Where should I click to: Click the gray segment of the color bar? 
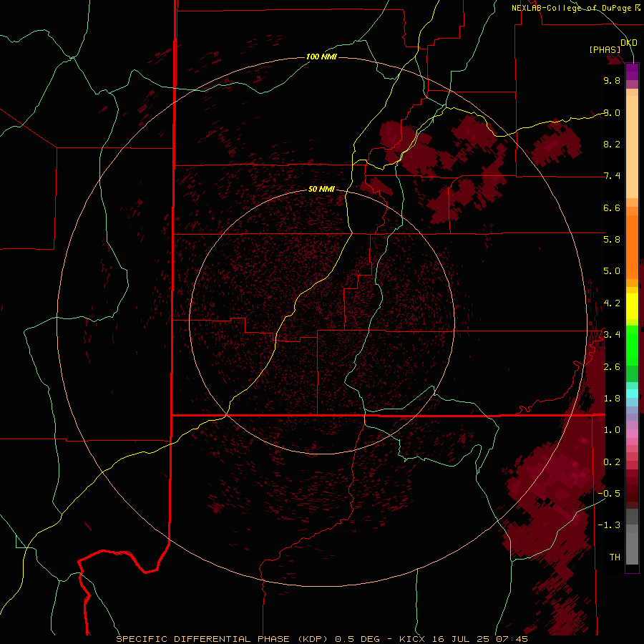click(x=632, y=537)
